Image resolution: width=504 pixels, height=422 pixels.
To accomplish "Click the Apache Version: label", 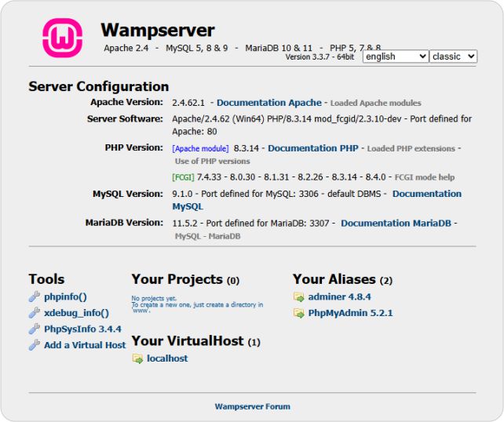I will (127, 102).
